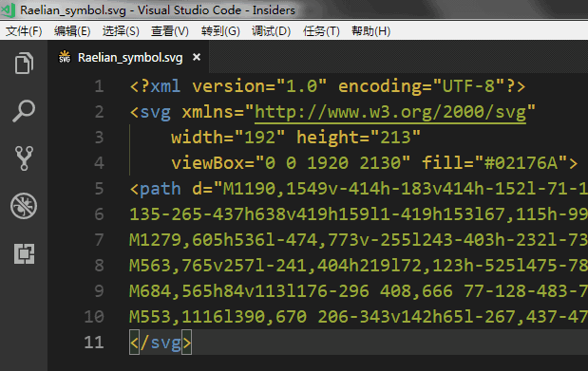588x371 pixels.
Task: Open the 调试(D) menu
Action: pos(271,31)
